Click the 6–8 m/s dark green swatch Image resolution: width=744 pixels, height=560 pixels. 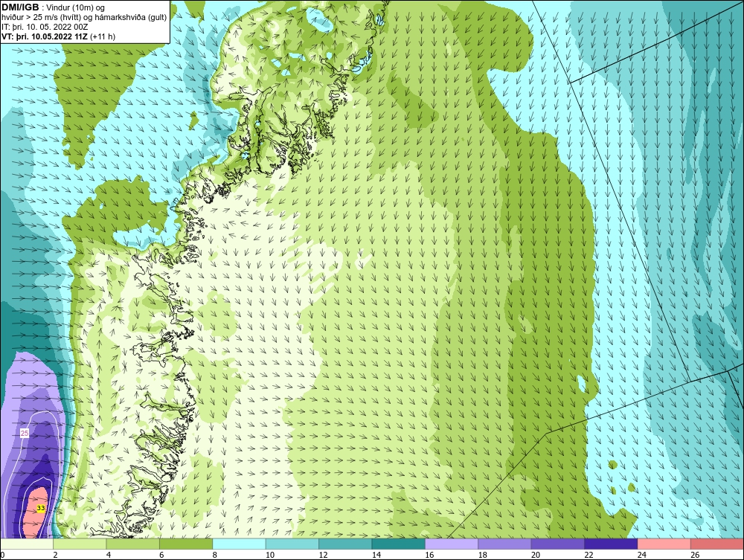point(186,544)
